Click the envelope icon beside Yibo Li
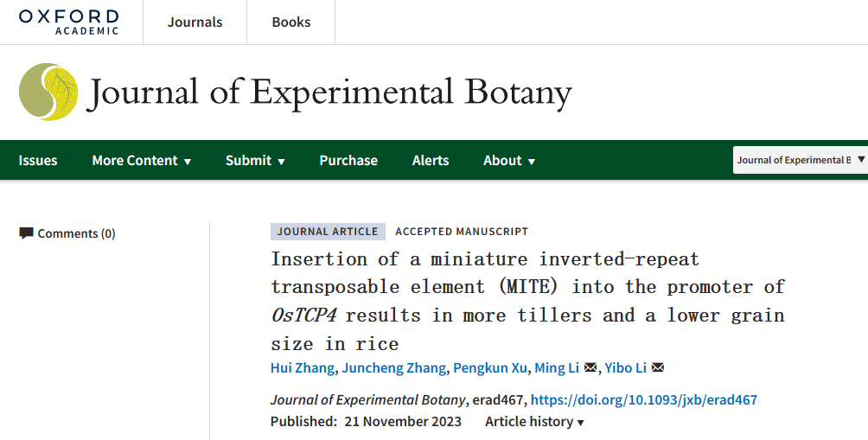The width and height of the screenshot is (868, 440). 658,367
